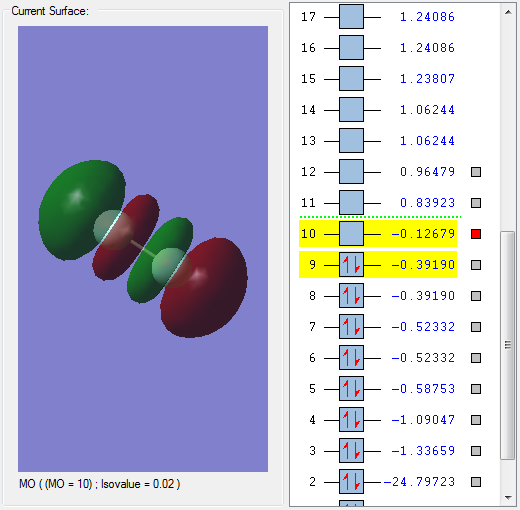
Task: Click the occupied orbital box for MO 4
Action: coord(351,420)
